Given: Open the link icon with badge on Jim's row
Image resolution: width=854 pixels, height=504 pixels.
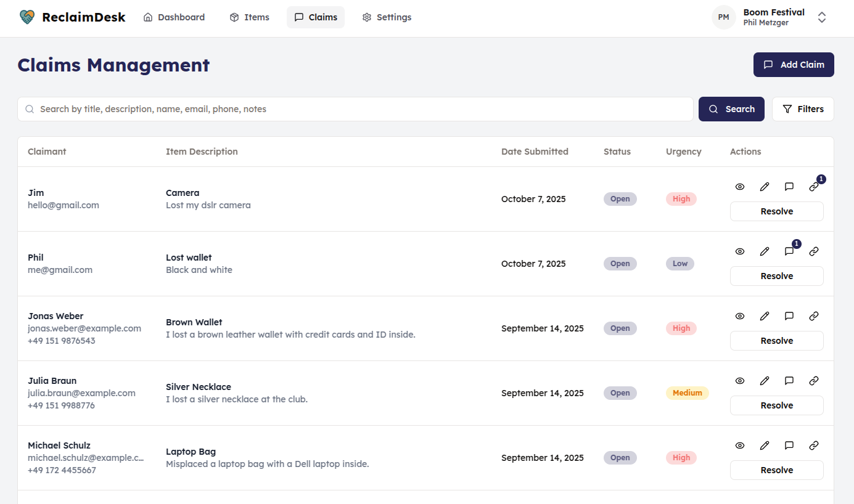Looking at the screenshot, I should coord(813,186).
